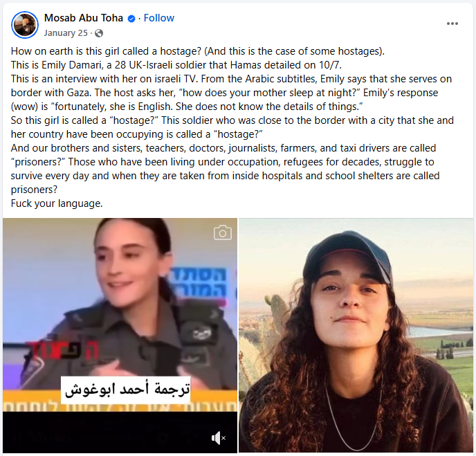Unmute the video with the speaker icon
This screenshot has width=476, height=456.
[x=218, y=438]
